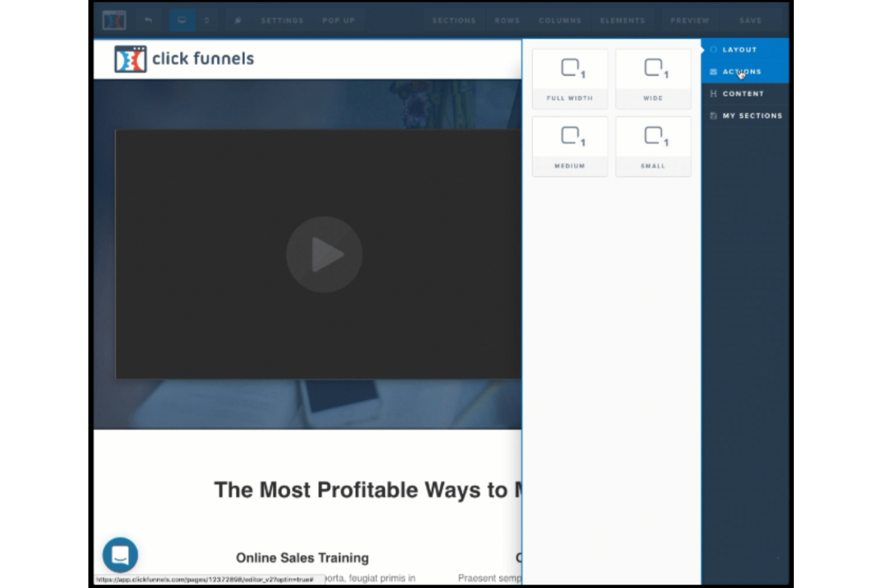882x588 pixels.
Task: Expand the Sections menu
Action: coord(454,20)
